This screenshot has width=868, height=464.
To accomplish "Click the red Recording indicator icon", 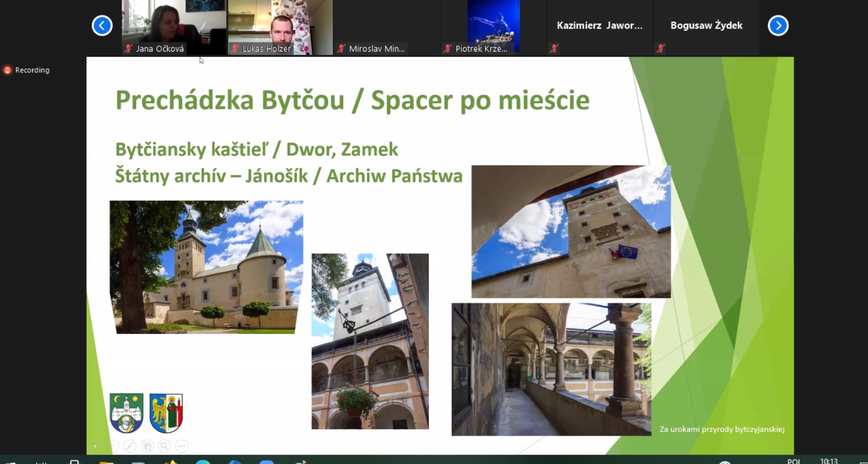I will 8,70.
